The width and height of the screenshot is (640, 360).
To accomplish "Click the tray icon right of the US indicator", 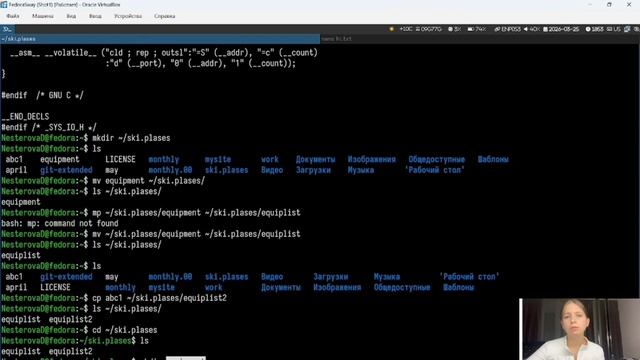I will coord(627,29).
